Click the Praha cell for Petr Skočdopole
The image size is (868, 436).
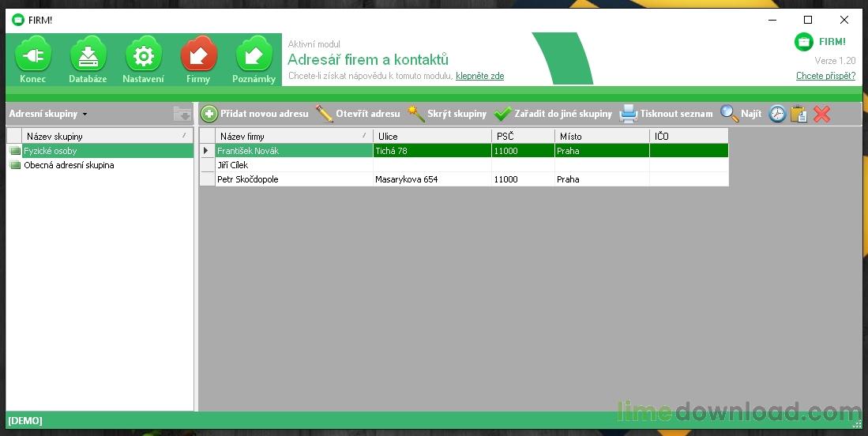(603, 179)
